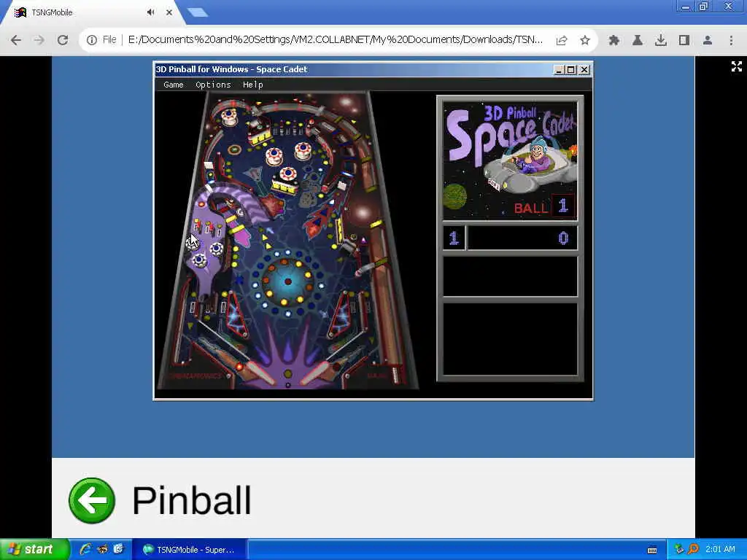This screenshot has height=560, width=747.
Task: Click the green back arrow button
Action: pos(92,500)
